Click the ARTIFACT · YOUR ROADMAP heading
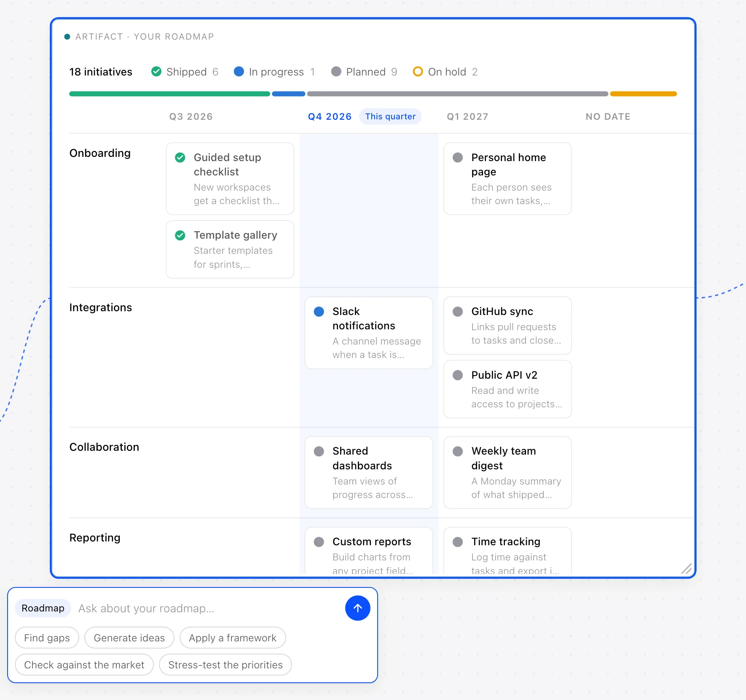 tap(145, 37)
